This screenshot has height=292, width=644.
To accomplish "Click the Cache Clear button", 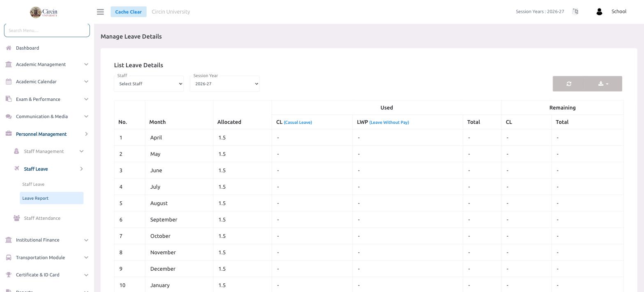I will click(128, 11).
